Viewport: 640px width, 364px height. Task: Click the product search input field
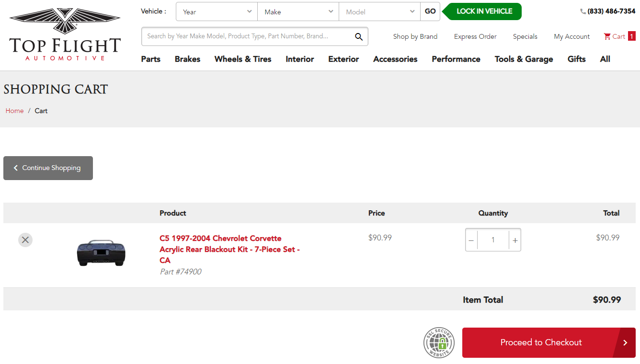[247, 36]
